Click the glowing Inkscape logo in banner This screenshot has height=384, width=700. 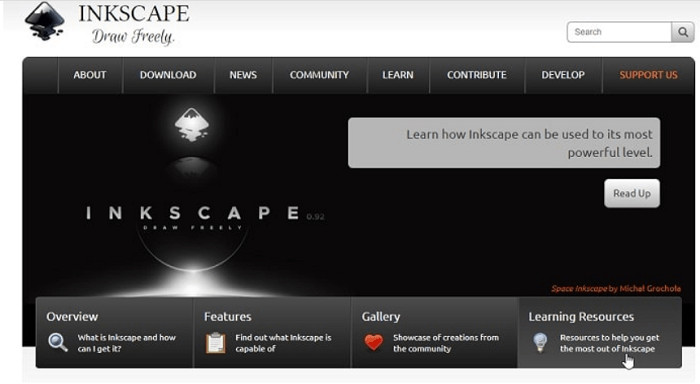(192, 125)
